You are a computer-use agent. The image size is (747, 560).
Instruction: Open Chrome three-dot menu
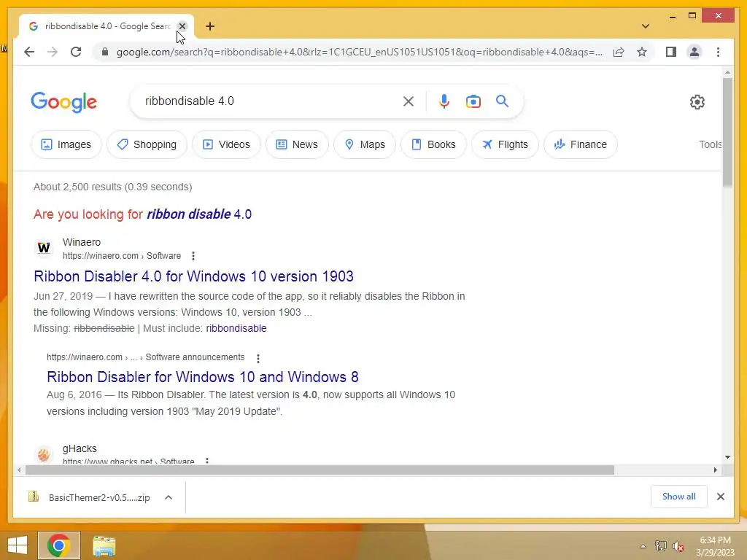point(718,52)
